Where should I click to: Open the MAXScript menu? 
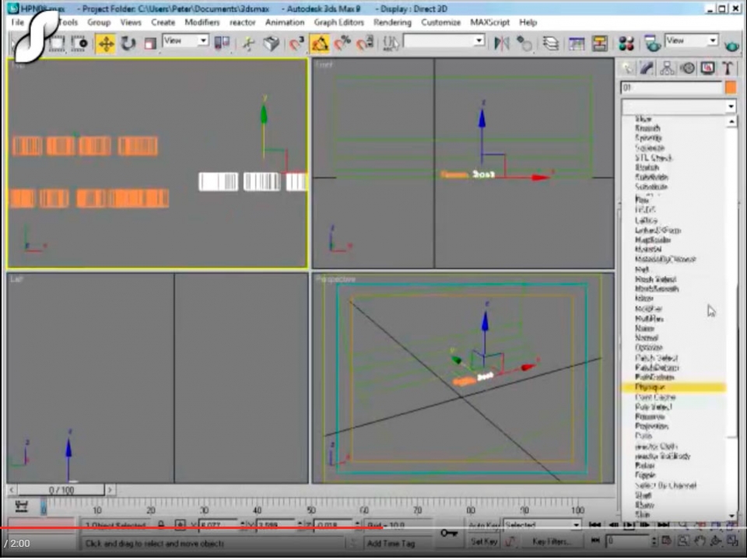click(491, 23)
